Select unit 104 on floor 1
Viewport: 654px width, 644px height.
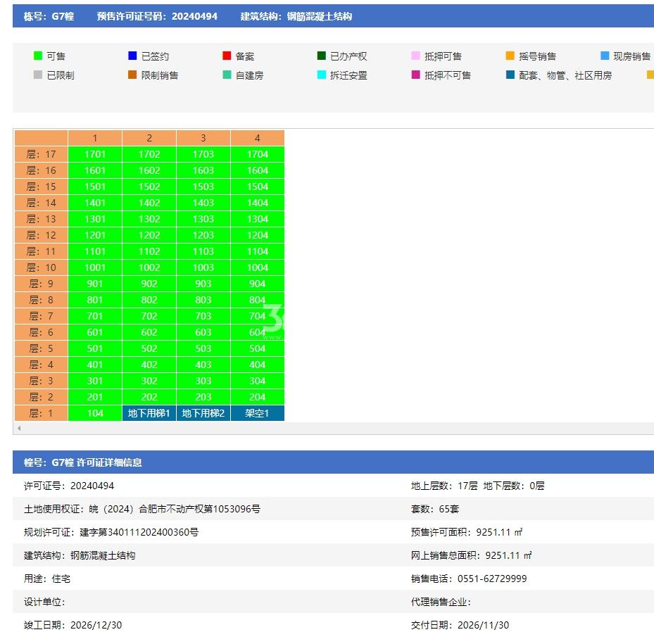click(x=95, y=413)
